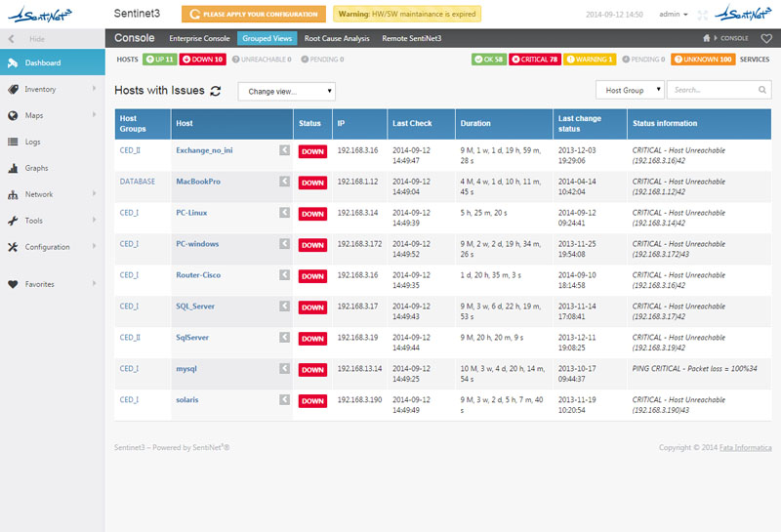Open the DATABASE host group link
The width and height of the screenshot is (781, 532).
click(138, 182)
